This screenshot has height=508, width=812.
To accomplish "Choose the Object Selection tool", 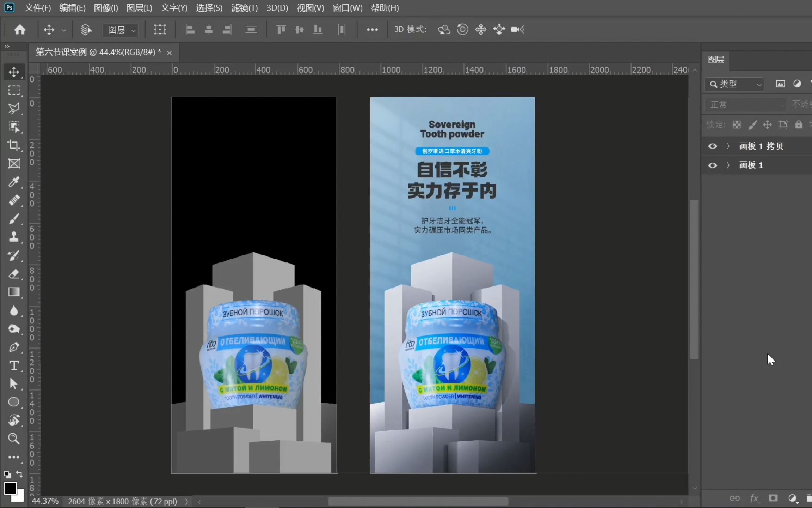I will 14,127.
